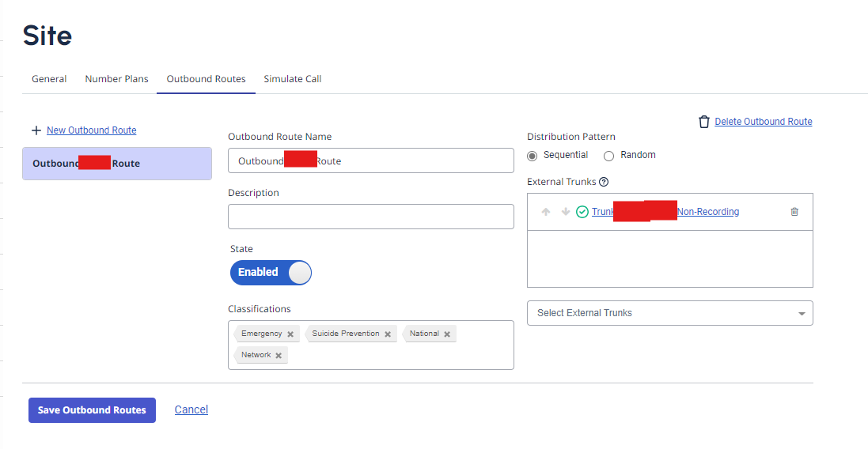Remove the National classification tag
Screen dimensions: 868x449
447,334
